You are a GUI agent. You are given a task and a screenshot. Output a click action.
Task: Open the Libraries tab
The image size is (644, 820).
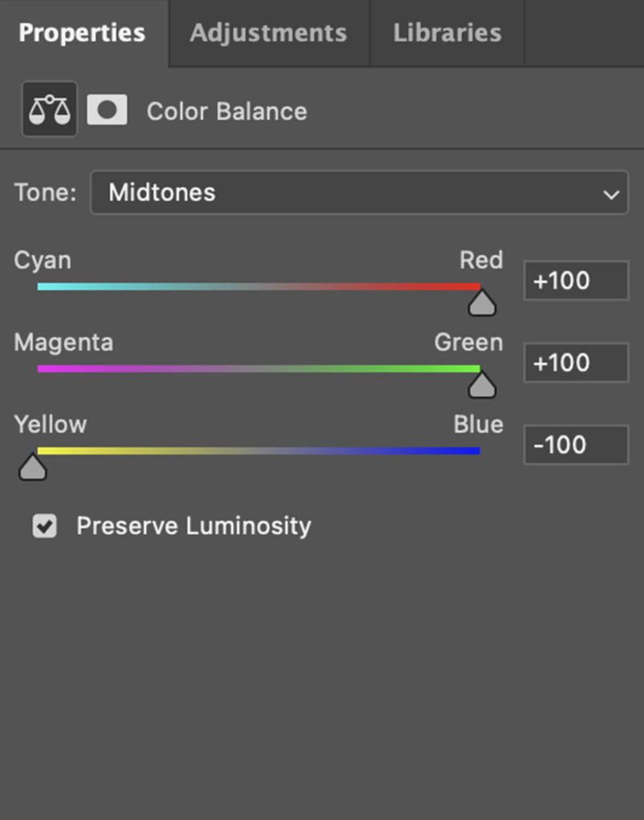[447, 33]
